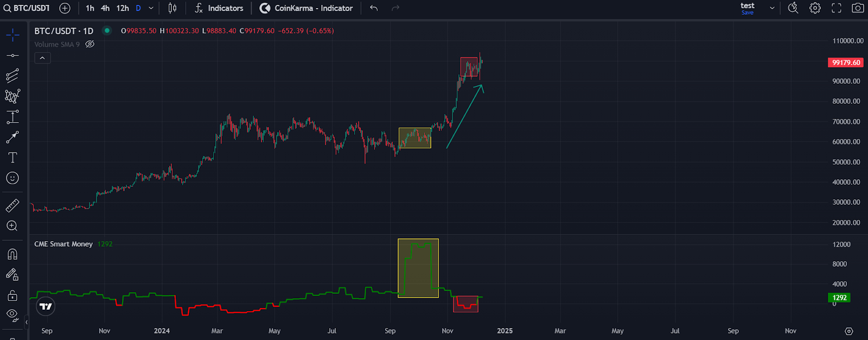Screen dimensions: 868x340
Task: Select the crosshair cursor tool
Action: 12,35
